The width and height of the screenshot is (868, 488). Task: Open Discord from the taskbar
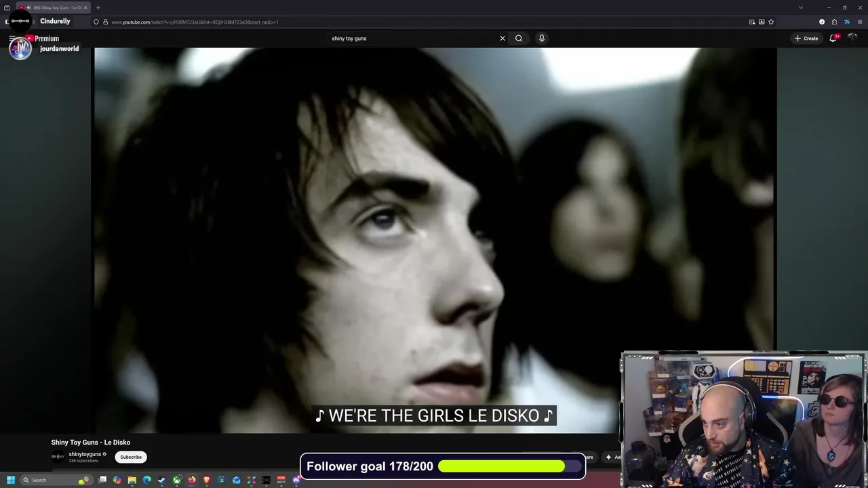tap(296, 480)
